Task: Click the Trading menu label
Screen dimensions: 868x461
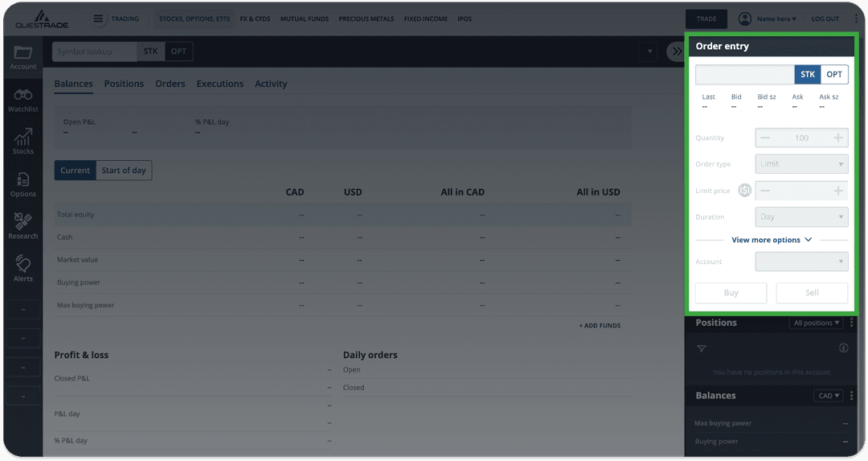Action: (125, 19)
